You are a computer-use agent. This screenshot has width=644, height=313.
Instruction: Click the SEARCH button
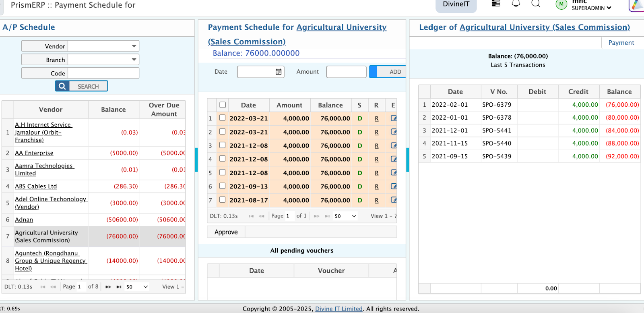[82, 86]
